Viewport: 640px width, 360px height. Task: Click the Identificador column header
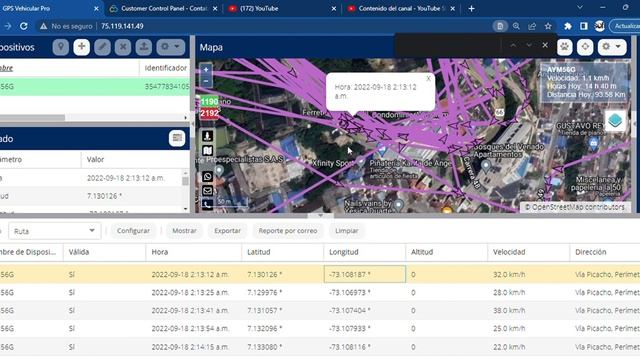point(165,68)
